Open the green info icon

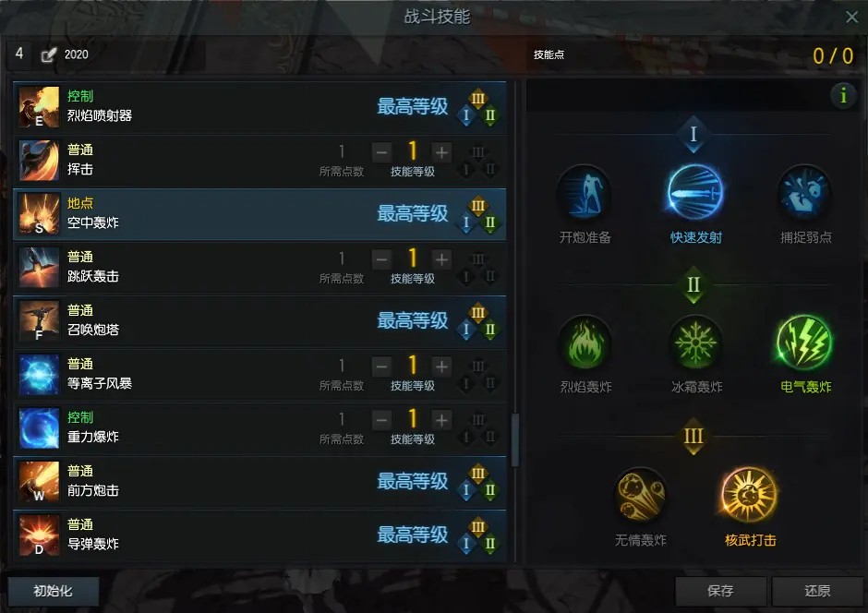coord(843,96)
